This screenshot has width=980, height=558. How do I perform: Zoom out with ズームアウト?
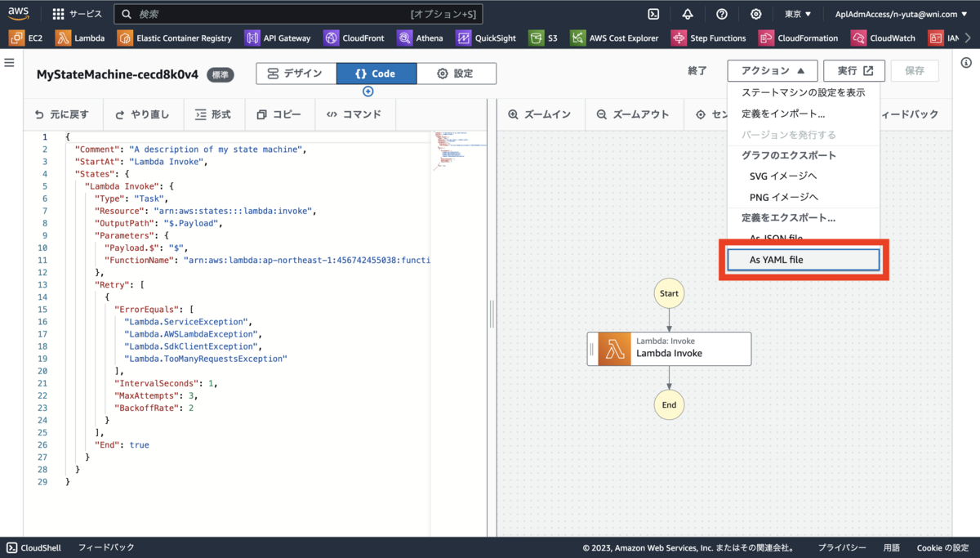point(634,114)
